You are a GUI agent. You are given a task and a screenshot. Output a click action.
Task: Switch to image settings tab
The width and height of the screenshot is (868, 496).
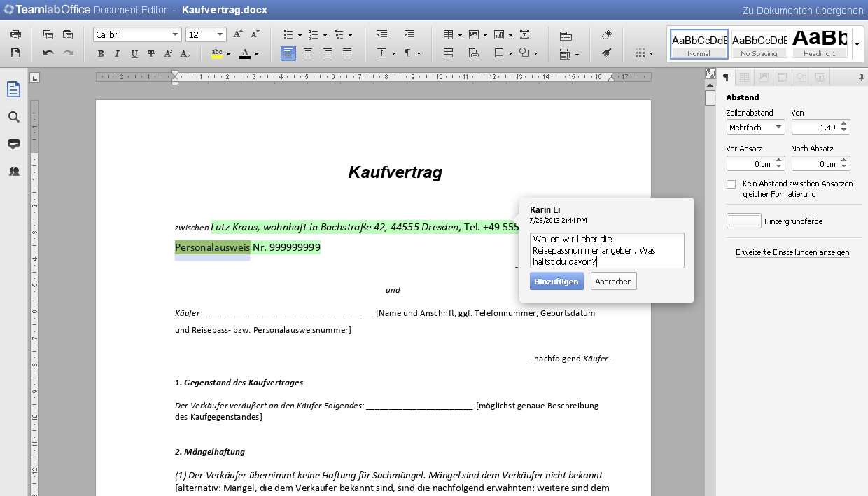(x=764, y=77)
